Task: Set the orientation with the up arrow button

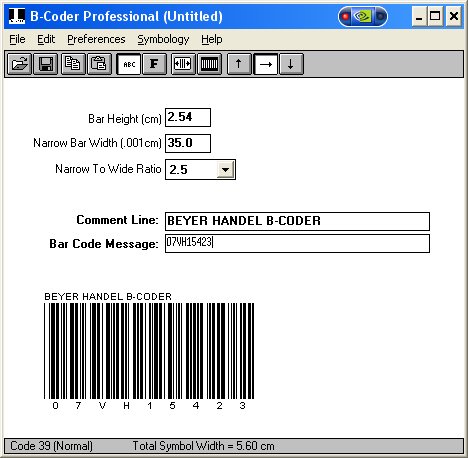Action: point(239,64)
